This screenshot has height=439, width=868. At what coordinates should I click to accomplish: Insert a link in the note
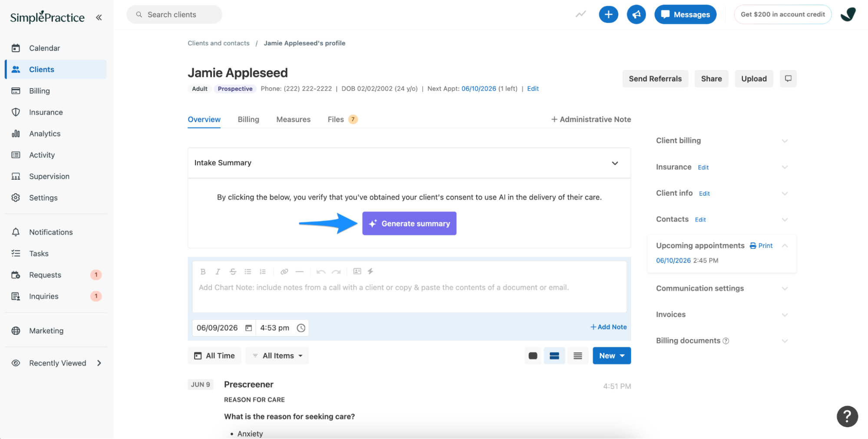click(x=284, y=271)
